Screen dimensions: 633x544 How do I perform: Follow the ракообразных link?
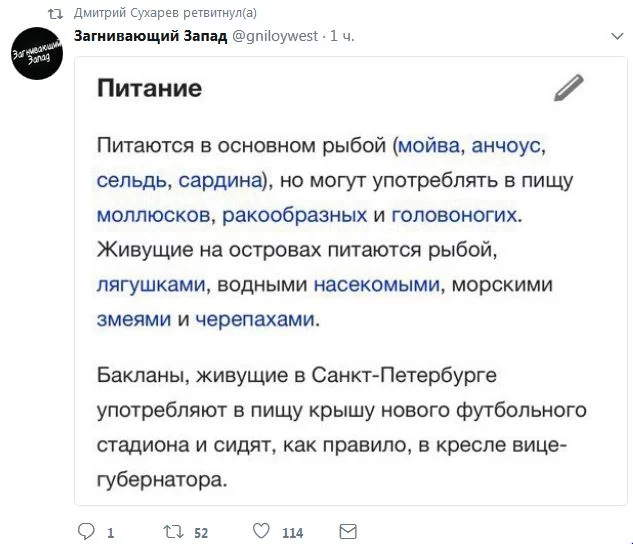tap(295, 215)
